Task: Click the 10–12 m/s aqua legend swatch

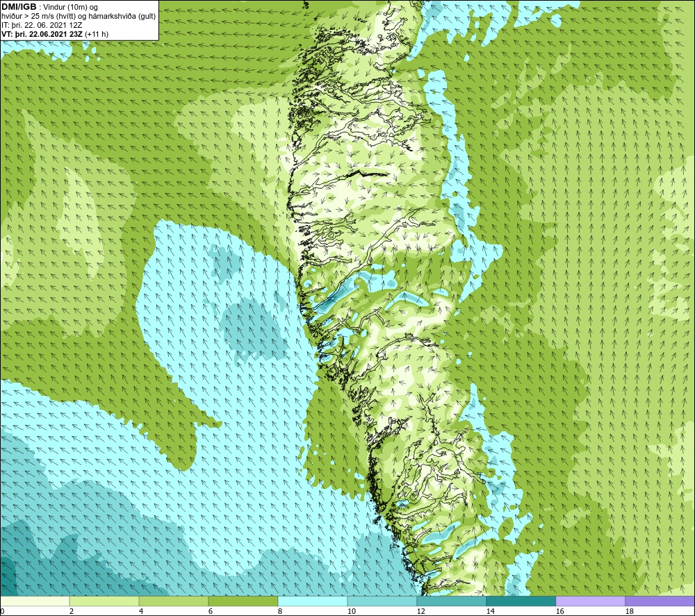Action: (382, 601)
